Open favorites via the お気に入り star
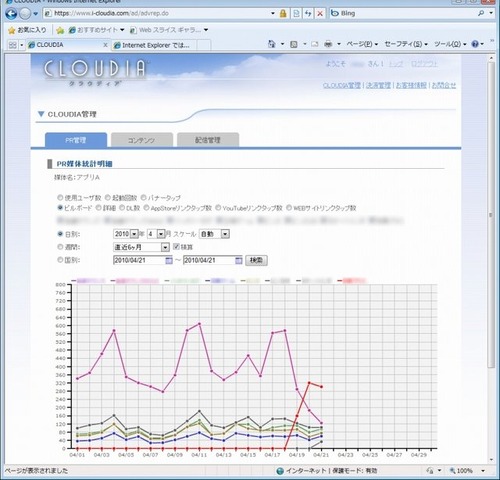The width and height of the screenshot is (500, 480). pyautogui.click(x=27, y=30)
